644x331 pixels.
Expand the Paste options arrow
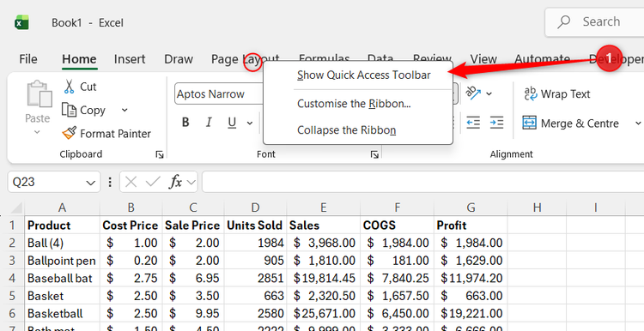[x=37, y=132]
